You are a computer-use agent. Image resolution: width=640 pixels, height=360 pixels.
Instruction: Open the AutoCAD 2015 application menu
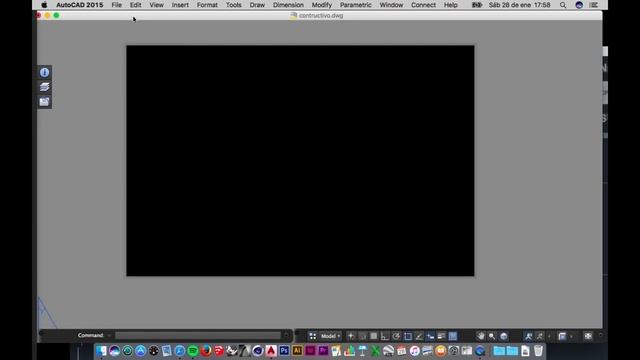point(80,5)
